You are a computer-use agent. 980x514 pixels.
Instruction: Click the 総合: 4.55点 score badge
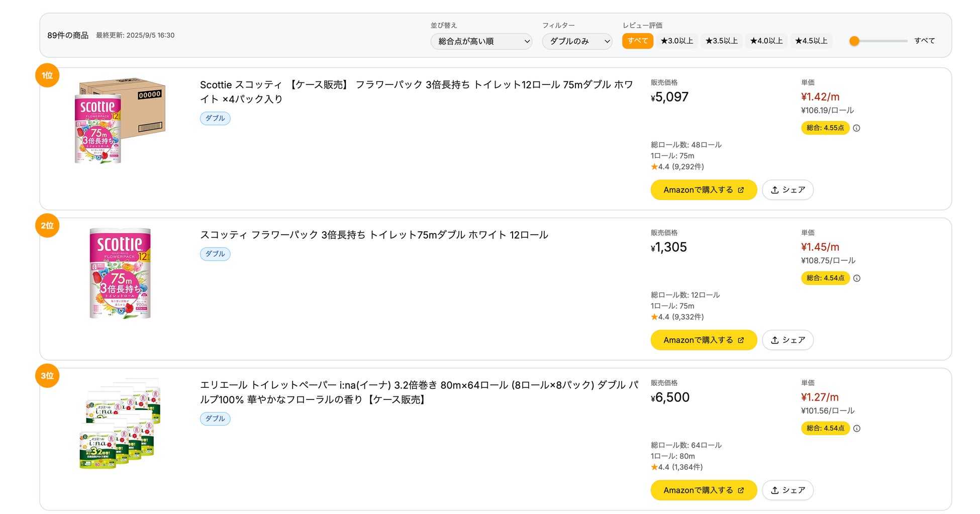point(825,128)
